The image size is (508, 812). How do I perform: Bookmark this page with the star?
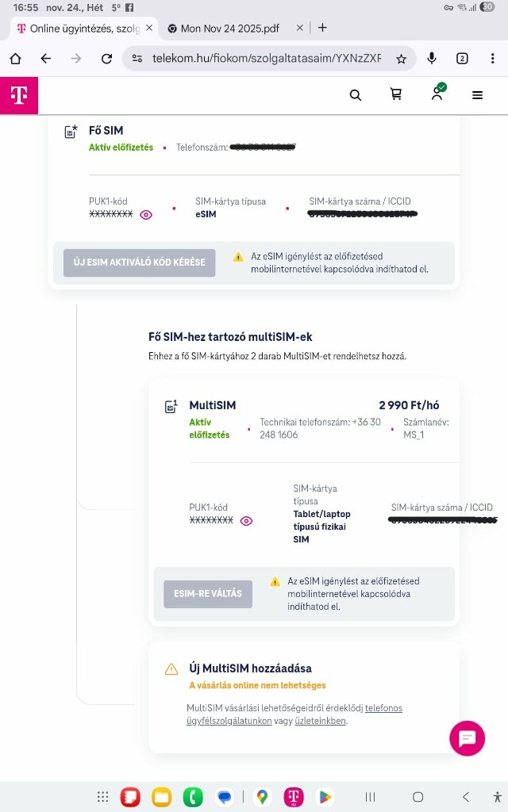coord(402,59)
